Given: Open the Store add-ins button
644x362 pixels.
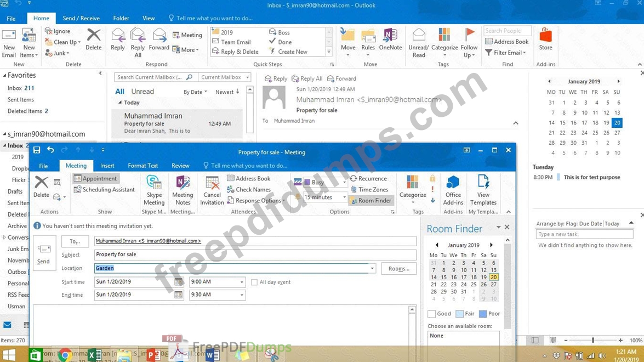Looking at the screenshot, I should [545, 40].
